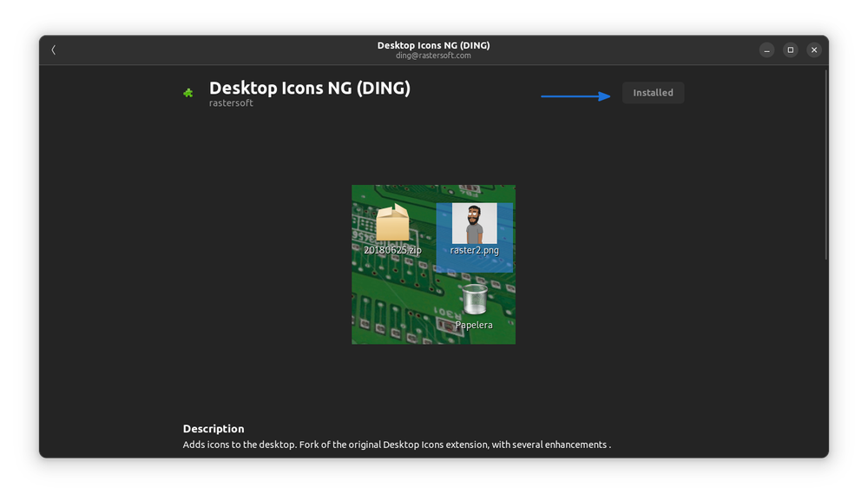Click the small extension icon beside the header title
This screenshot has width=868, height=501.
click(x=188, y=93)
